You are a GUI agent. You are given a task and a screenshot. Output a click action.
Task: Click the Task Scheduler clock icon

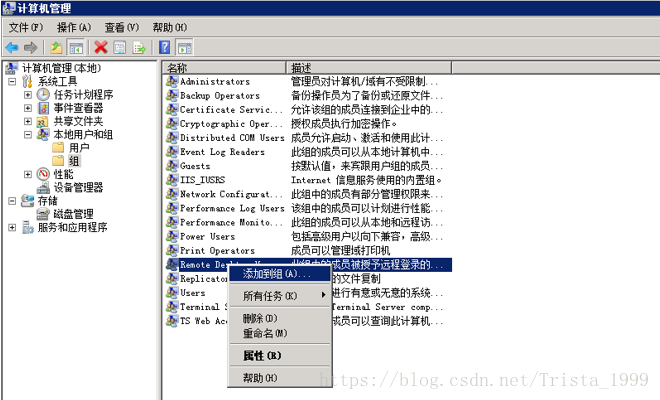(43, 95)
